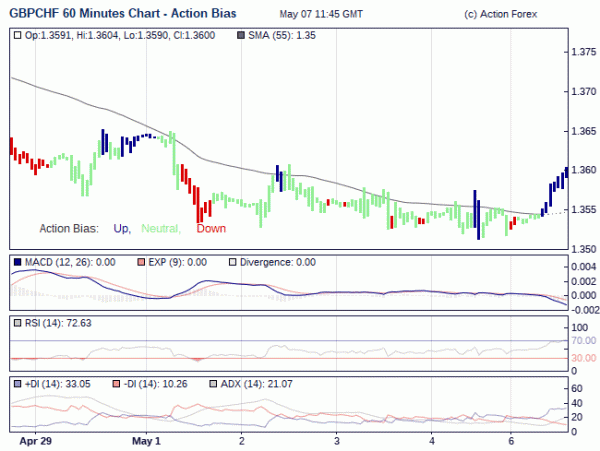Screen dimensions: 600x451
Task: Click the green Neutral legend word
Action: click(161, 229)
